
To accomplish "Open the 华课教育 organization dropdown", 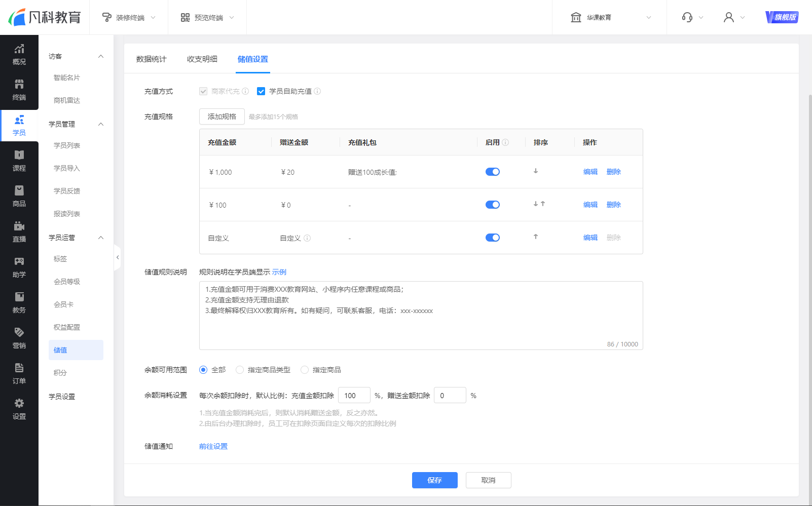I will point(610,17).
